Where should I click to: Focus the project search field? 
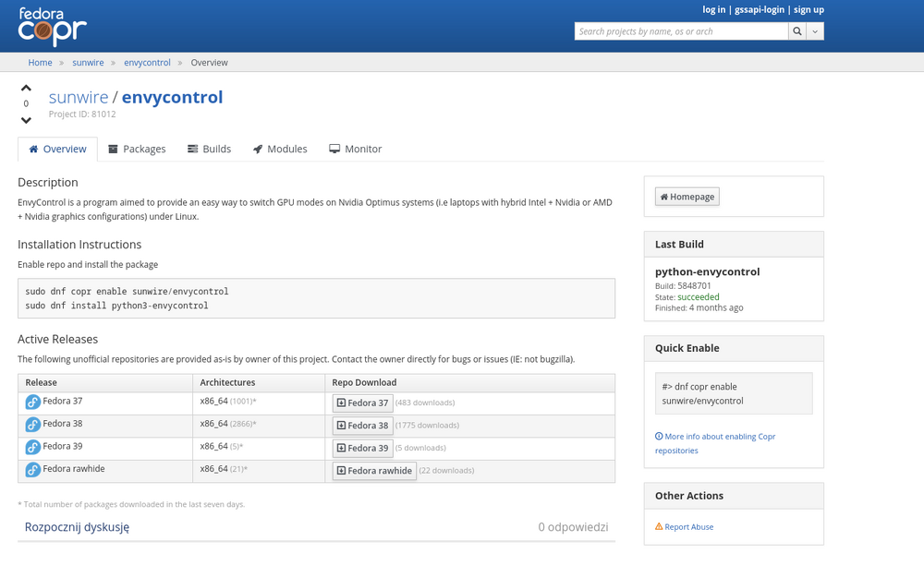681,31
